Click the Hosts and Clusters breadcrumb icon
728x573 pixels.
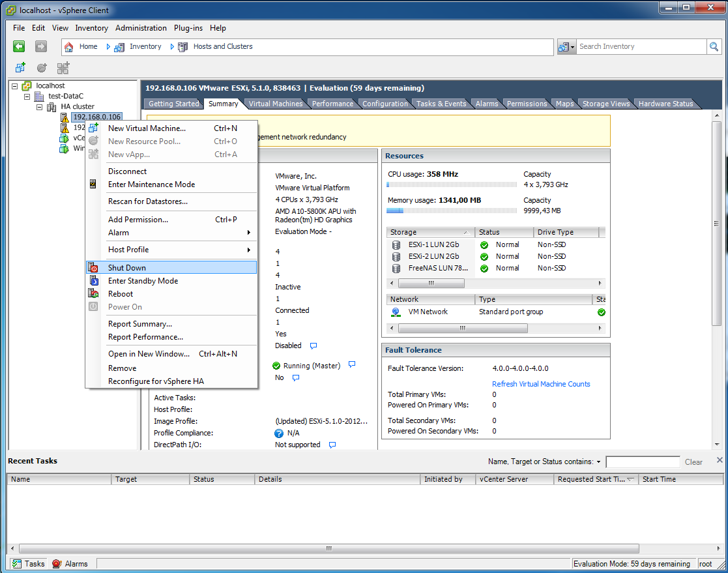[183, 47]
